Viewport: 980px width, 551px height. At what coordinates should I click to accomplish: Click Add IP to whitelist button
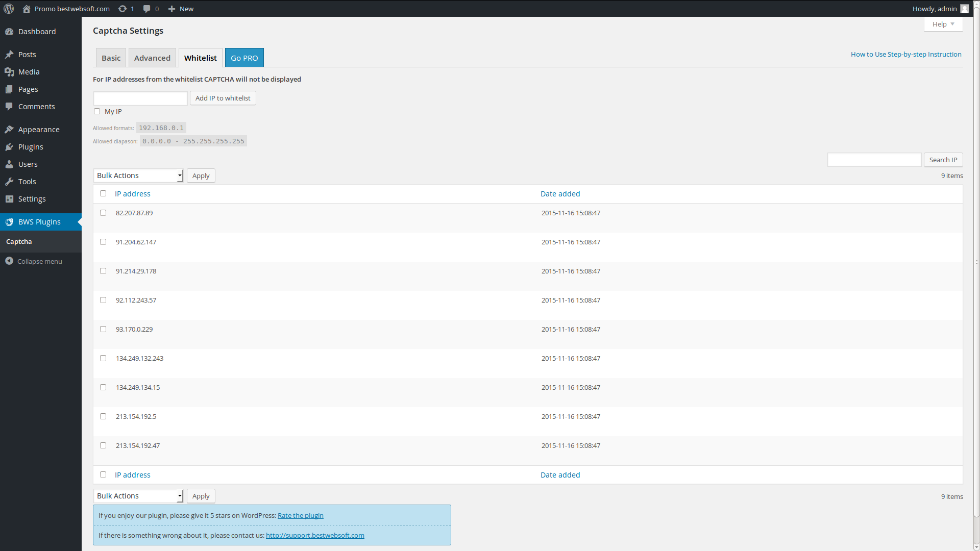[x=223, y=98]
